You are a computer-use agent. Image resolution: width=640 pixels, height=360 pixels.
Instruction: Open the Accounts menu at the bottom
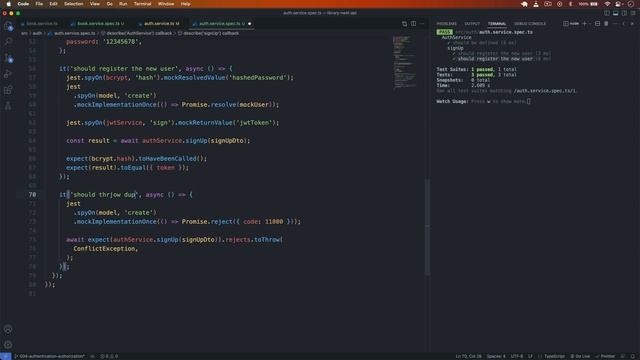(8, 329)
